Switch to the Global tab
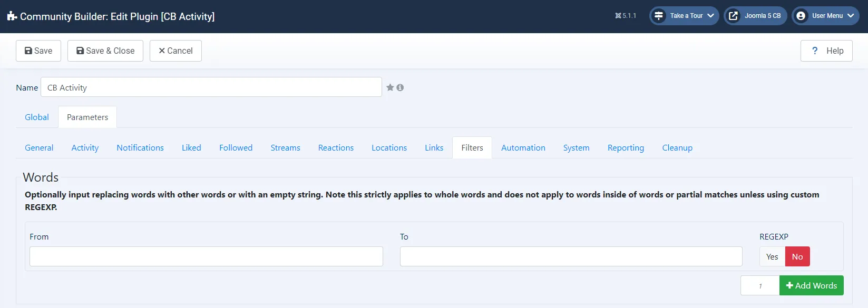Screen dimensions: 868x308 pos(37,117)
